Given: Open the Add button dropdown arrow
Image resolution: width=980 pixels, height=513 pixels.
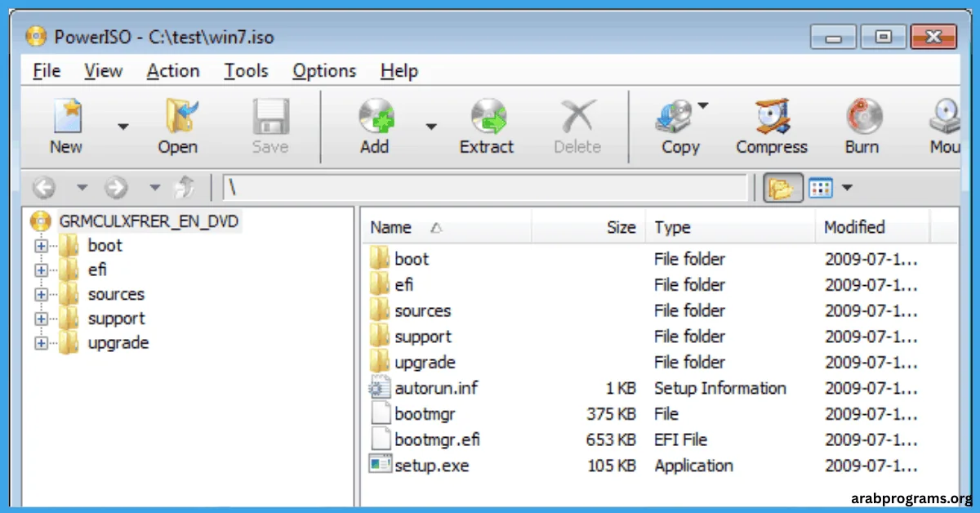Looking at the screenshot, I should pyautogui.click(x=430, y=127).
